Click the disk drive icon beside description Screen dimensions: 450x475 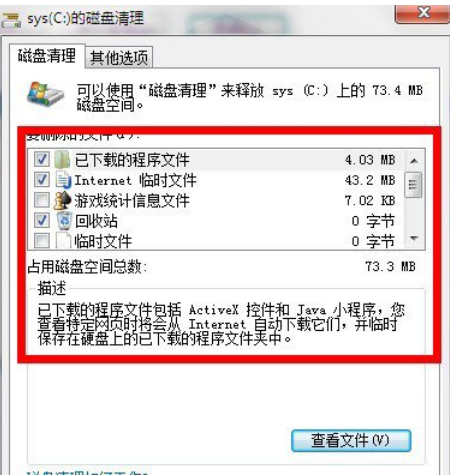(x=45, y=94)
